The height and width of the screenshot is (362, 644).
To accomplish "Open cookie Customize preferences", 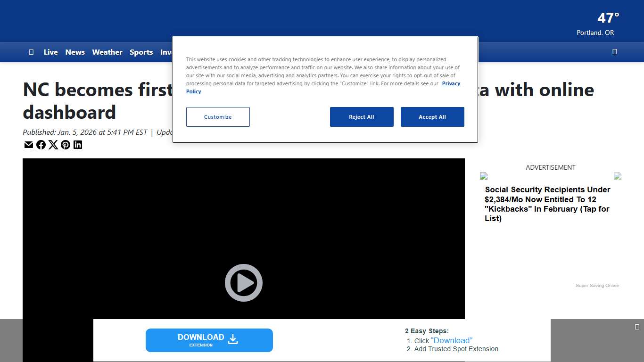I will (x=217, y=117).
